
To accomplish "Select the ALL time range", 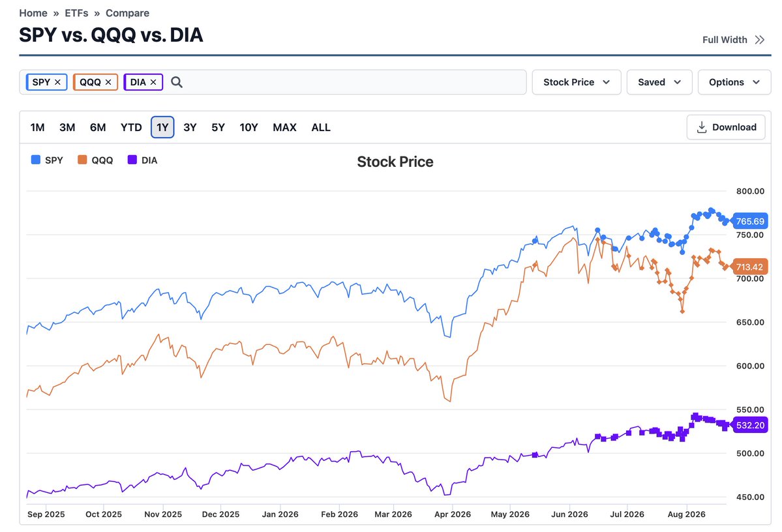I will pyautogui.click(x=321, y=127).
